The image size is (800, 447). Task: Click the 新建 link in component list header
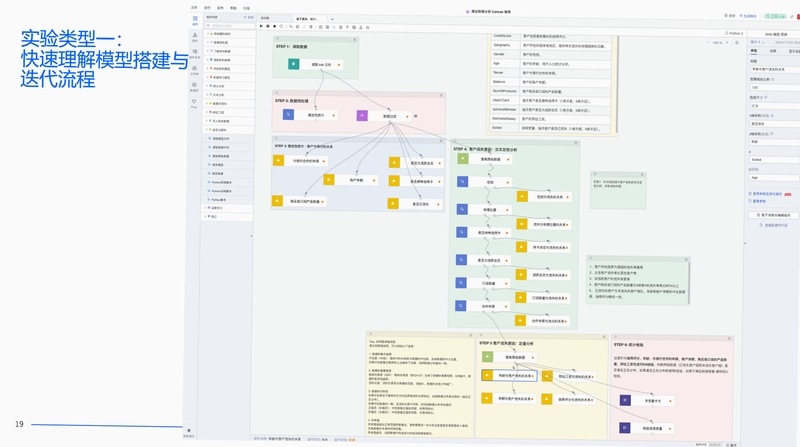249,17
